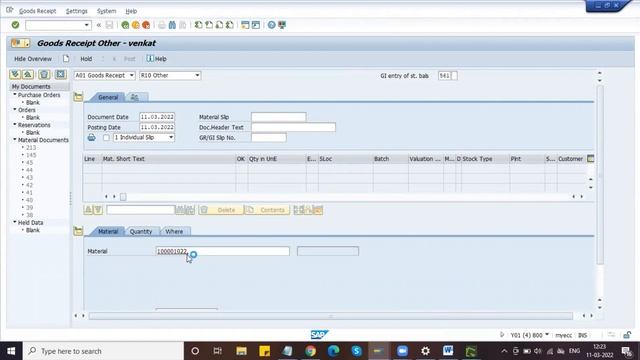Image resolution: width=640 pixels, height=360 pixels.
Task: Click the Delete button below table
Action: [221, 210]
